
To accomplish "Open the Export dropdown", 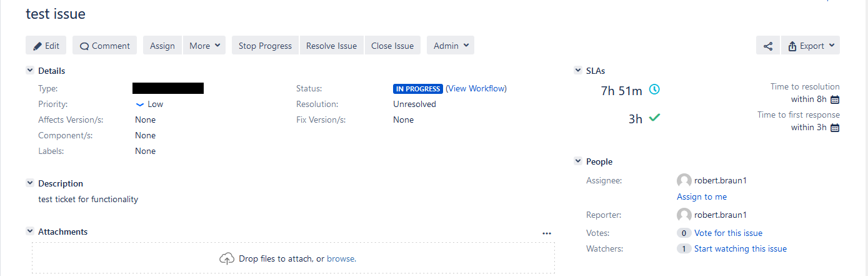I will click(811, 46).
